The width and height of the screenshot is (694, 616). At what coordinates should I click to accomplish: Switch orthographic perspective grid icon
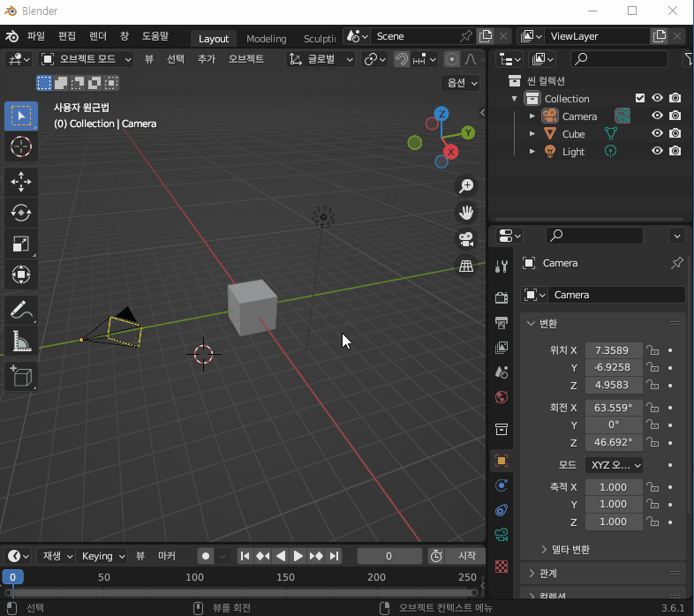tap(466, 266)
